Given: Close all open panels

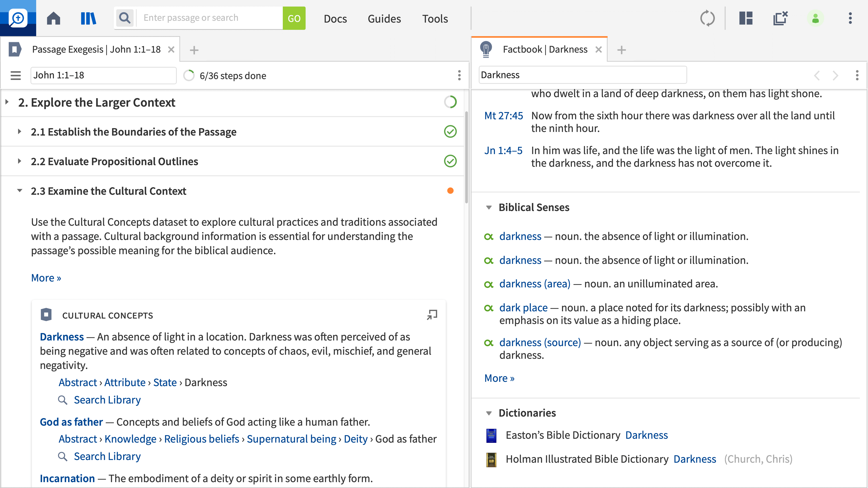Looking at the screenshot, I should coord(780,18).
